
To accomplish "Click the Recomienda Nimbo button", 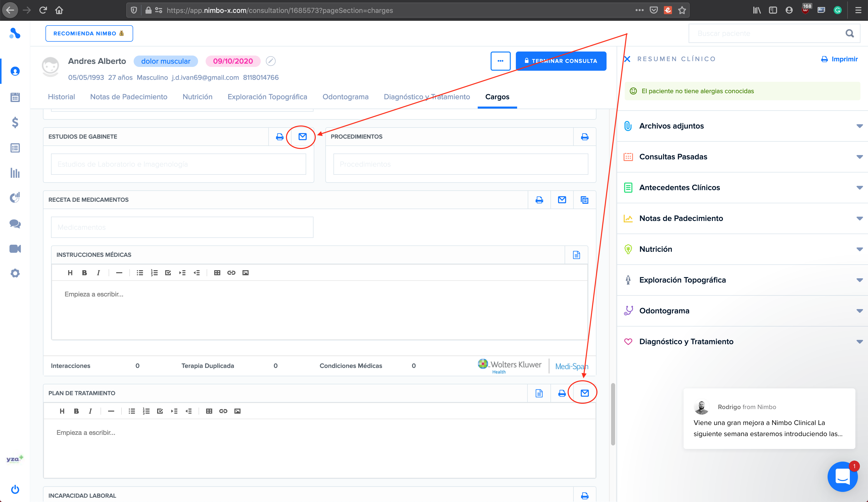I will tap(89, 33).
